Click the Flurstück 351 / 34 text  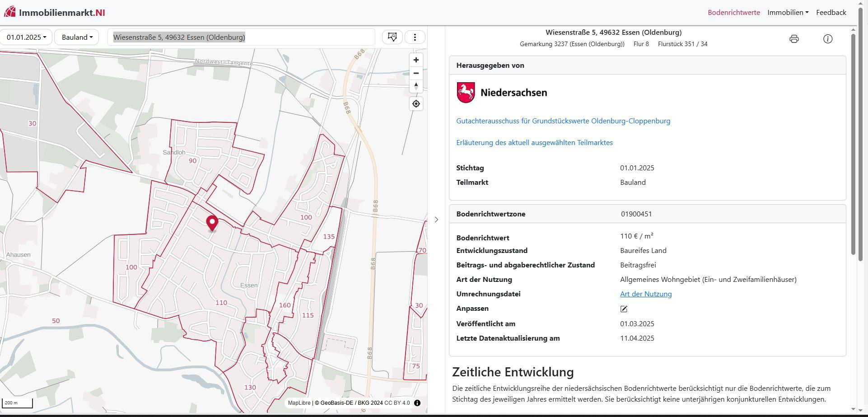683,44
